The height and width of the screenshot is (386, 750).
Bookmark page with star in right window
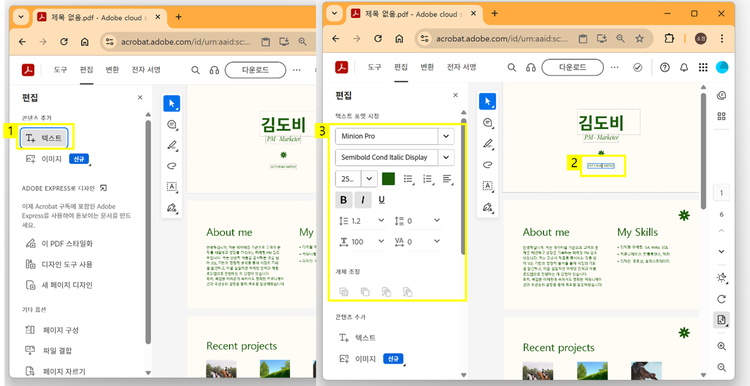639,39
